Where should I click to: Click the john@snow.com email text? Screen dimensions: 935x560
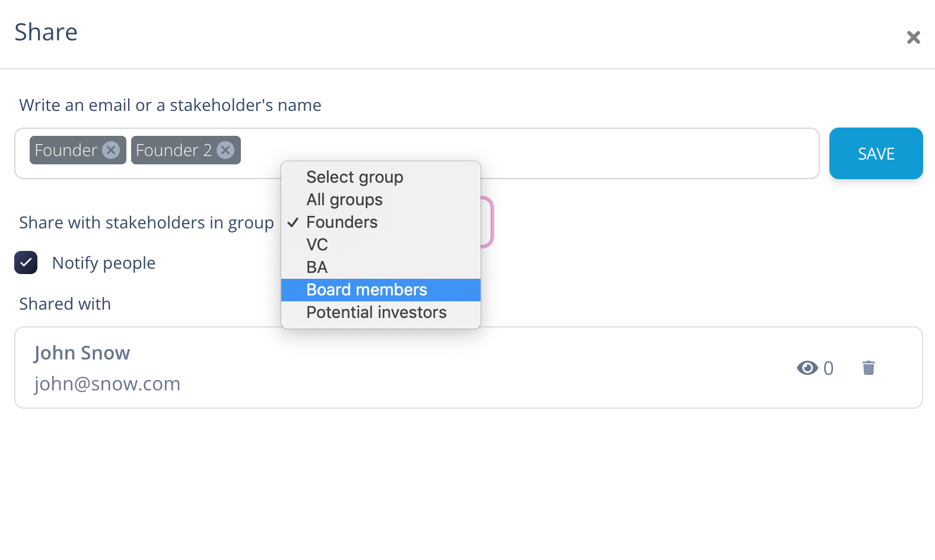[x=107, y=384]
